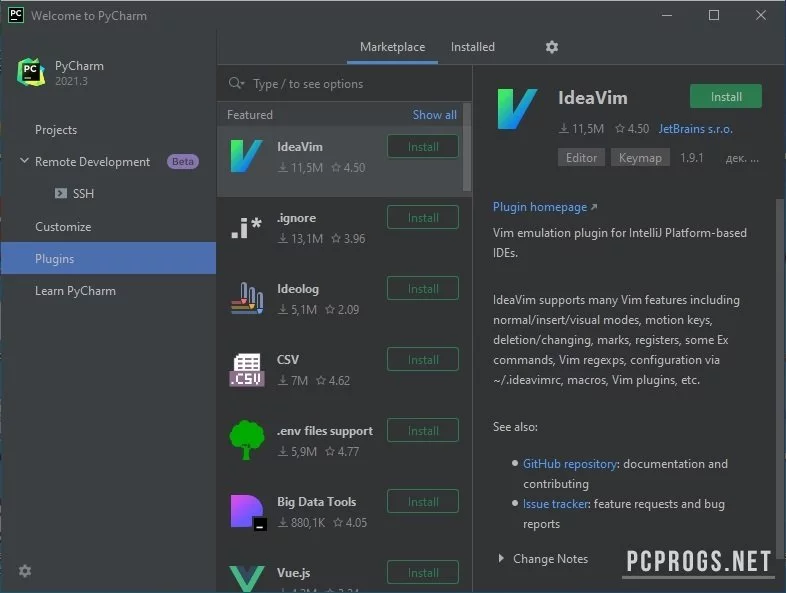Open plugin settings gear next to Installed
Image resolution: width=786 pixels, height=593 pixels.
click(552, 47)
